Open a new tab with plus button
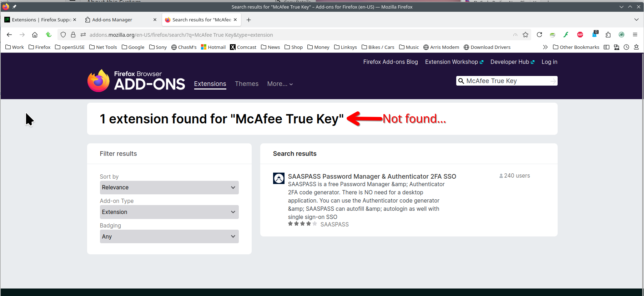The image size is (644, 296). 249,20
